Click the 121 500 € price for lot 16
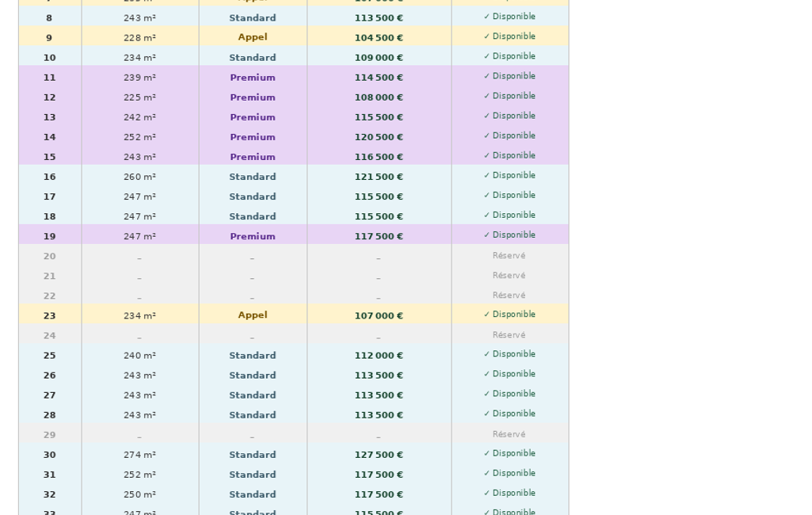This screenshot has height=515, width=812. [379, 177]
